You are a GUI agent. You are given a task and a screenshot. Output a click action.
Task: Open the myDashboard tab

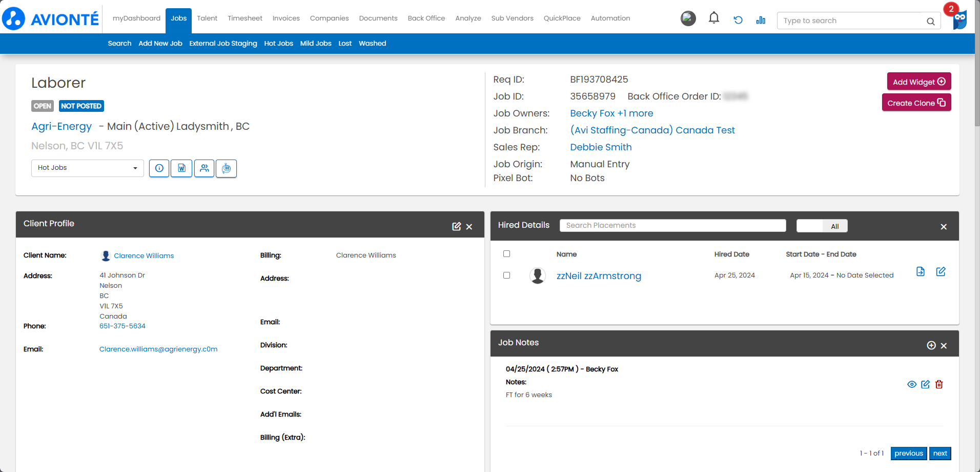click(x=136, y=18)
